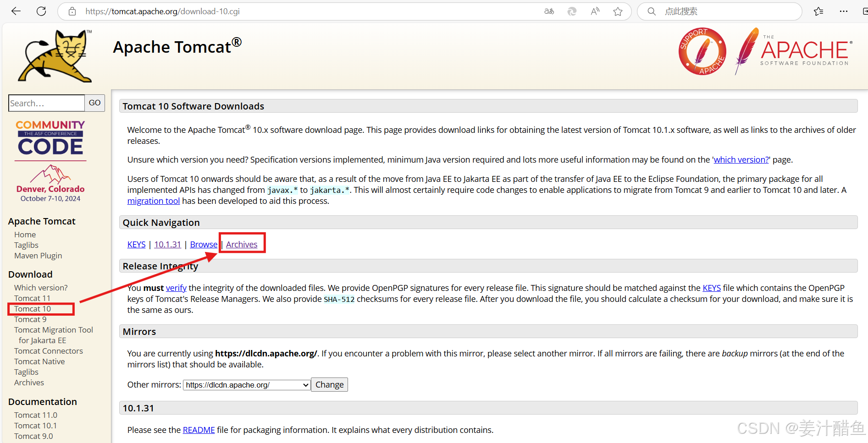Follow the 'which version?' link
This screenshot has height=443, width=868.
coord(741,160)
